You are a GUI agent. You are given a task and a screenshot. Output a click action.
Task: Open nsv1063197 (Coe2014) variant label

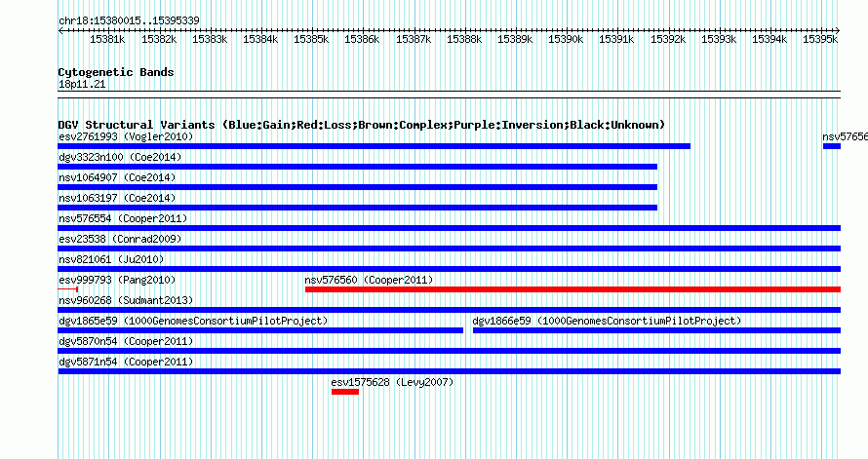117,198
